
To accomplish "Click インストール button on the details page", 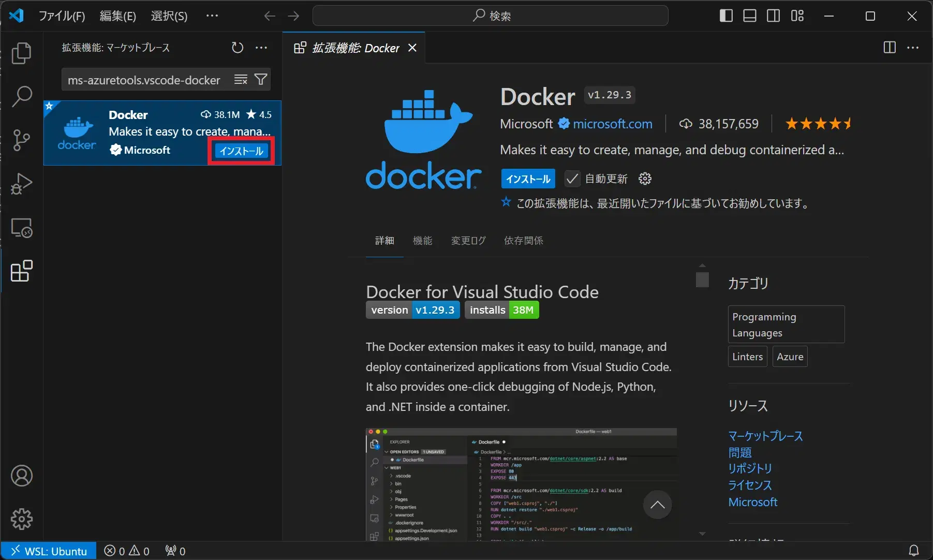I will (528, 179).
